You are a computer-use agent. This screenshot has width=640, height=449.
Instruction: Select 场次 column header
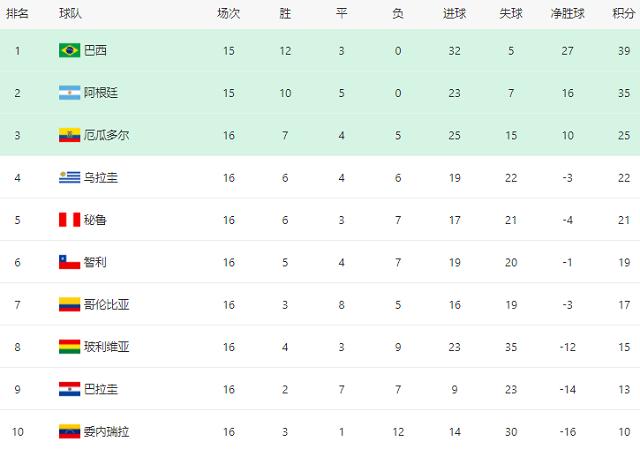[229, 13]
